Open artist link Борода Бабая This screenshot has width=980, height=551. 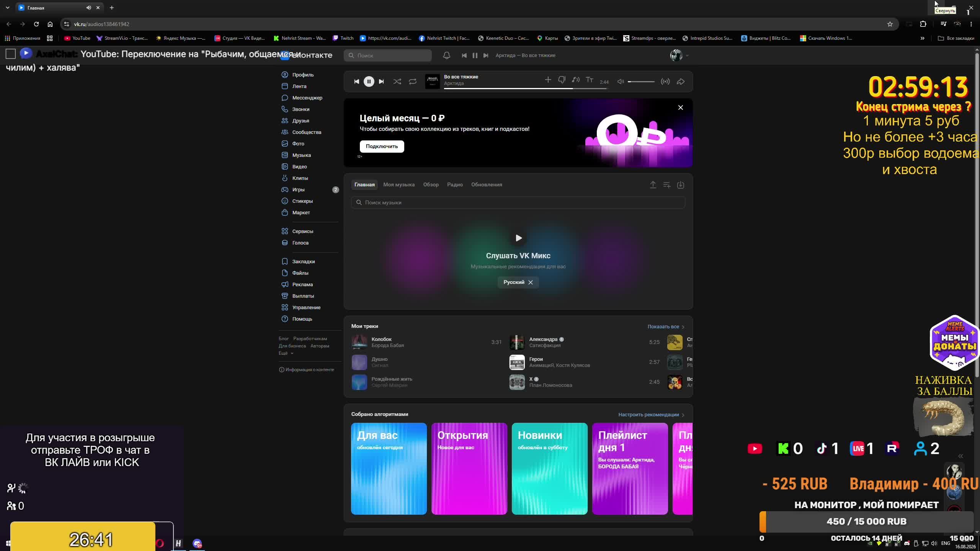click(x=387, y=346)
